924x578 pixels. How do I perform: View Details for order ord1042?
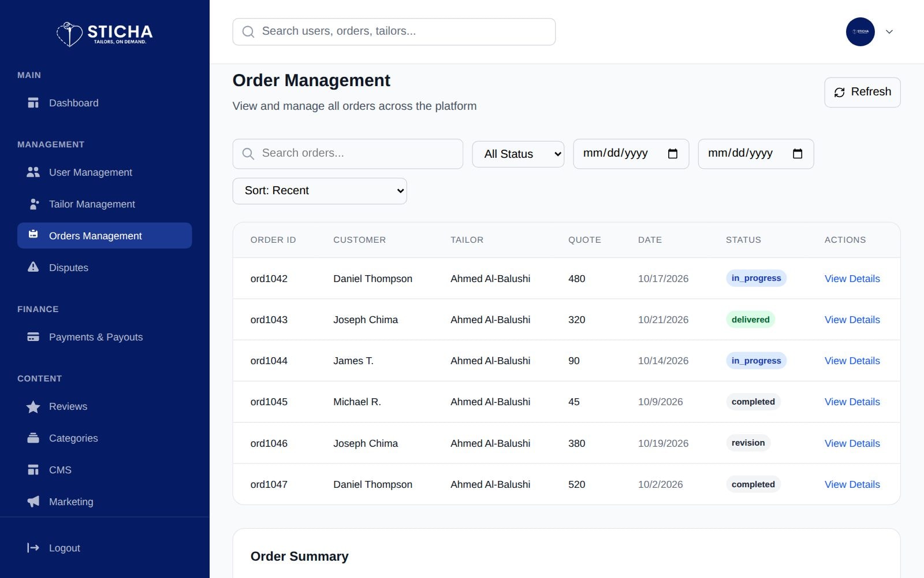pyautogui.click(x=852, y=279)
